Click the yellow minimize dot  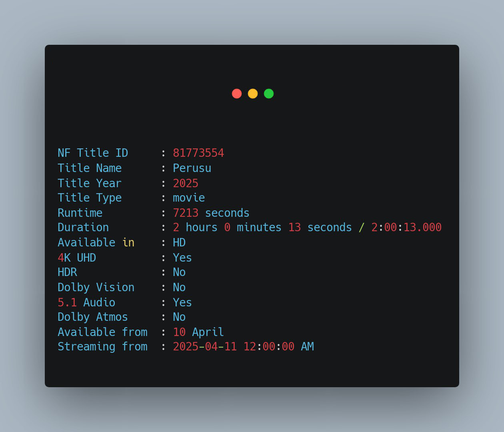click(x=253, y=94)
